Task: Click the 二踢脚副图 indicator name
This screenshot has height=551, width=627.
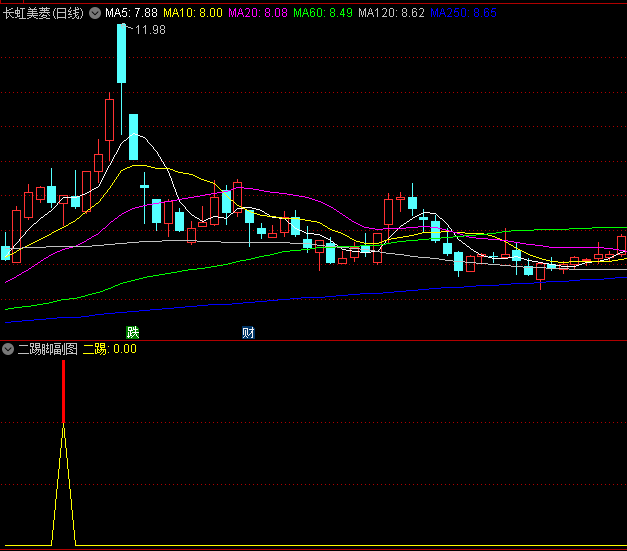Action: (48, 349)
